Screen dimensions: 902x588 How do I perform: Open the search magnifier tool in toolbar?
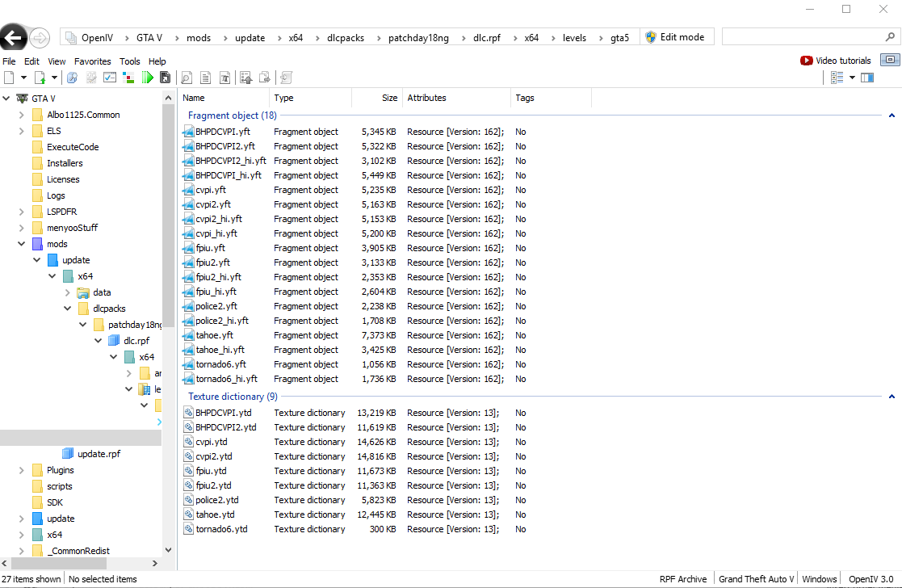(72, 78)
